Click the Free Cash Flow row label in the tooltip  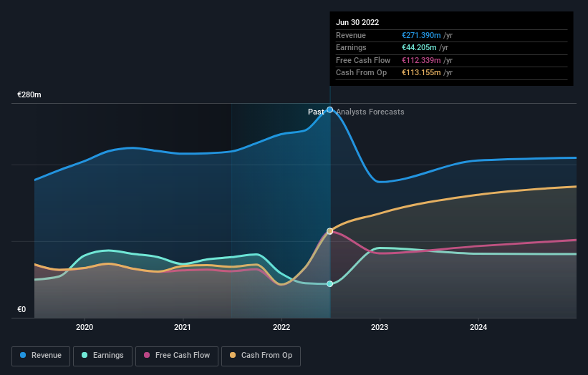point(363,60)
